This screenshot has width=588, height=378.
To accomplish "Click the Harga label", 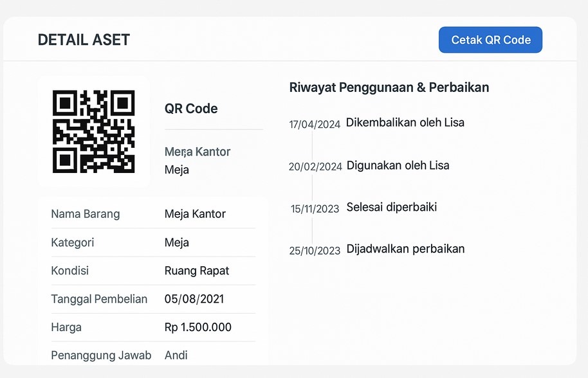I will click(x=66, y=327).
